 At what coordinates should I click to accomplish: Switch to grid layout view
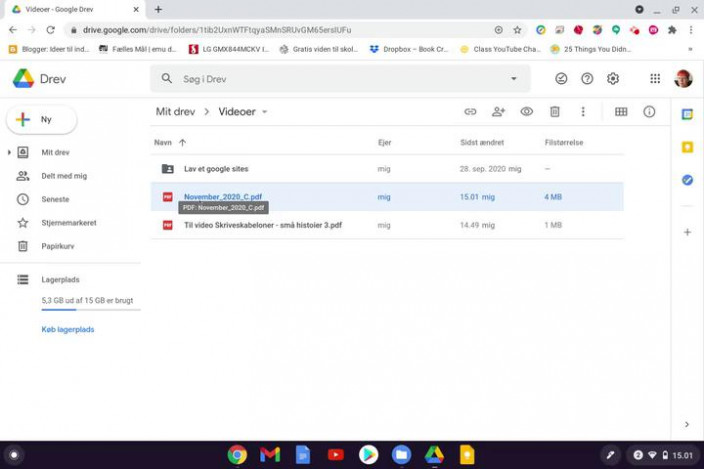(x=621, y=112)
